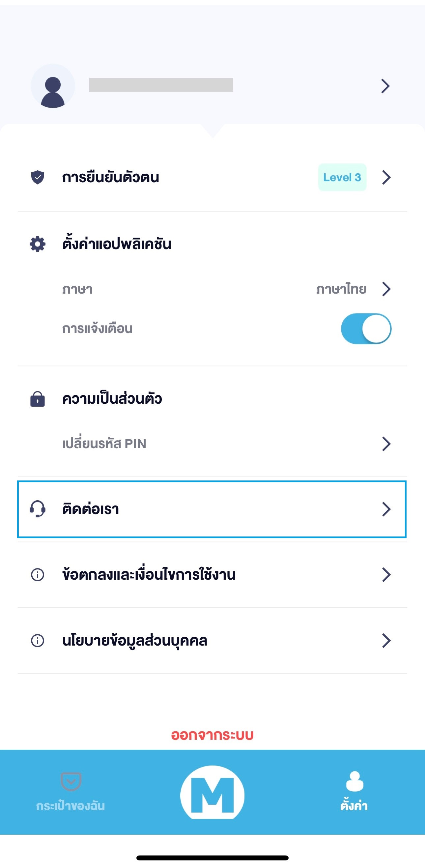This screenshot has height=868, width=425.
Task: Expand language options chevron next to ภาษาไทย
Action: (386, 289)
